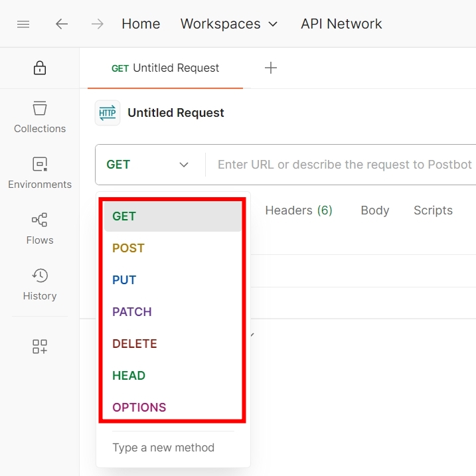
Task: Select POST from the method list
Action: coord(173,248)
